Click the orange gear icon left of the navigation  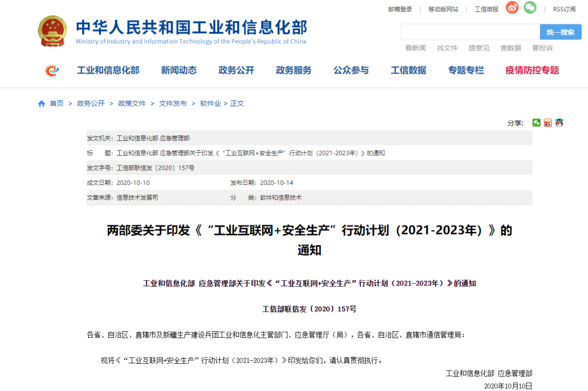click(x=53, y=70)
